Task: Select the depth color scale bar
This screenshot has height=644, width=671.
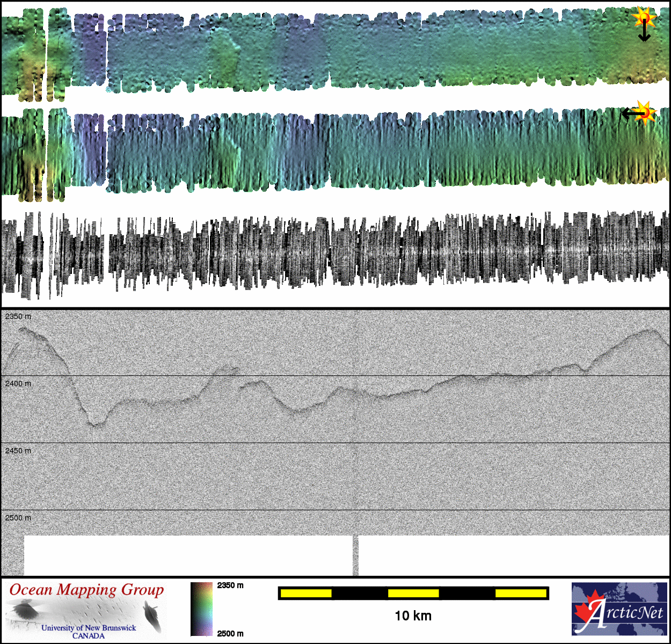Action: [201, 609]
